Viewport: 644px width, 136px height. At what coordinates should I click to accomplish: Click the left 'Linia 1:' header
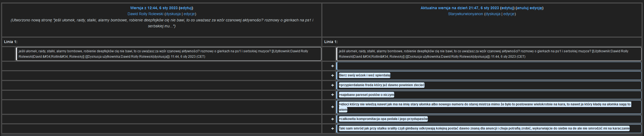click(11, 42)
